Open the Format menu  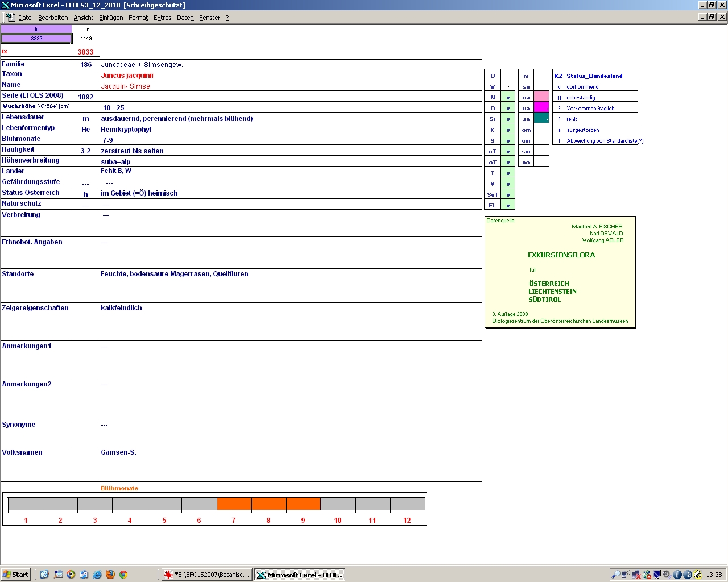coord(138,18)
